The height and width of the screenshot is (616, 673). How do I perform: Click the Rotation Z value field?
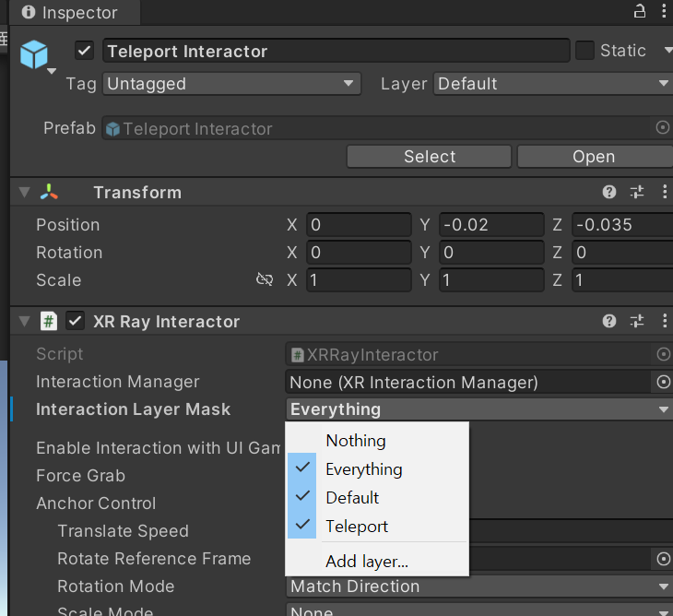[622, 252]
